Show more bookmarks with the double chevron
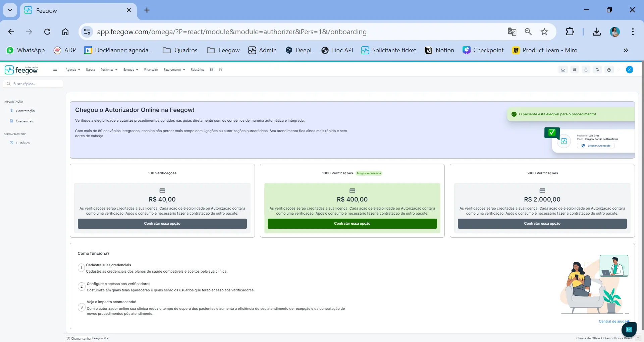644x342 pixels. [x=626, y=50]
